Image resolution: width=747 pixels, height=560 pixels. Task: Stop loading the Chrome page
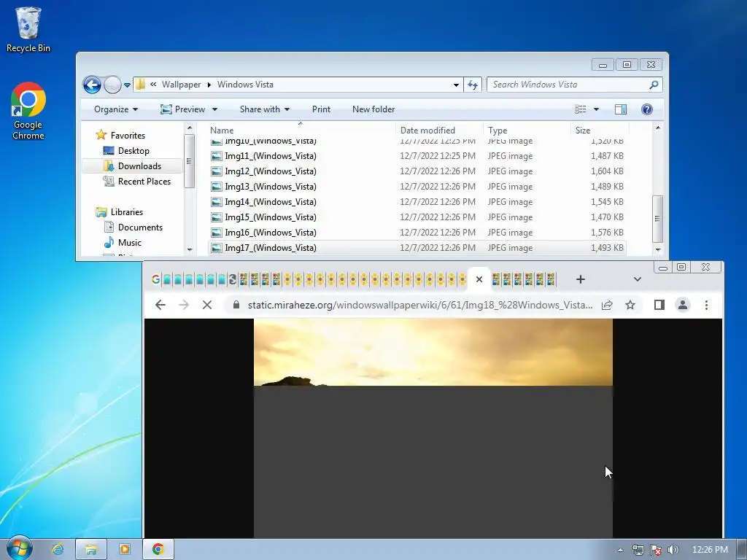(207, 306)
